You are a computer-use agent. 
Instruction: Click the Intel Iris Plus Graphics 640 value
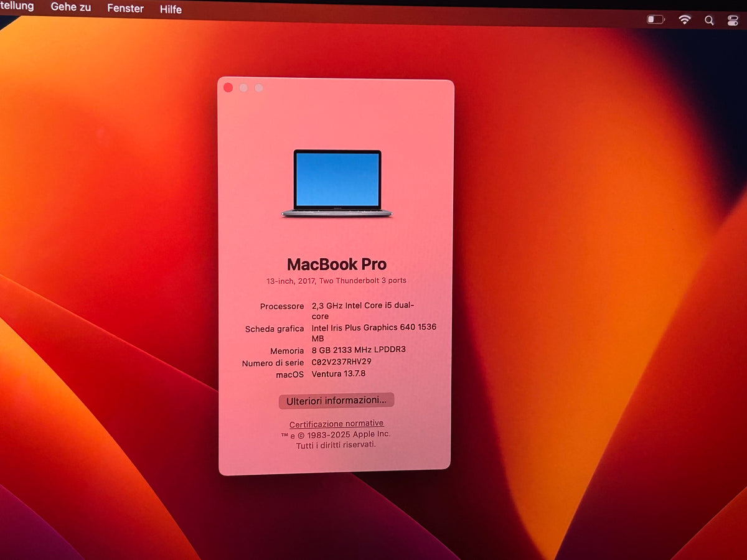[374, 333]
